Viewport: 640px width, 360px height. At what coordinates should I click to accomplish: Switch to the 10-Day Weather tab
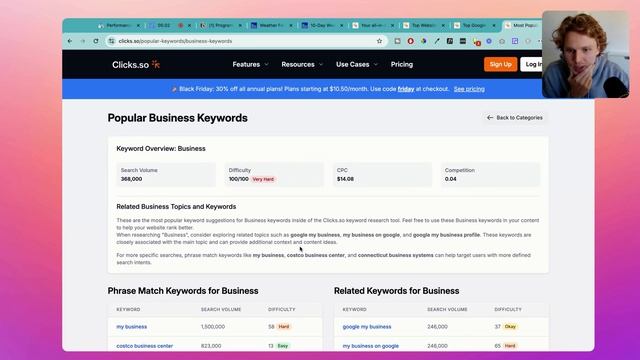click(x=321, y=25)
